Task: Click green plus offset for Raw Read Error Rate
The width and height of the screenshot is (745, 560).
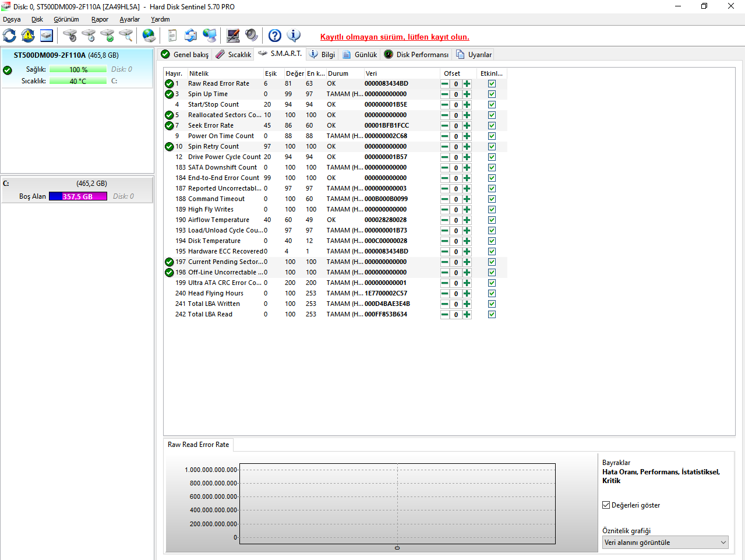Action: (x=467, y=84)
